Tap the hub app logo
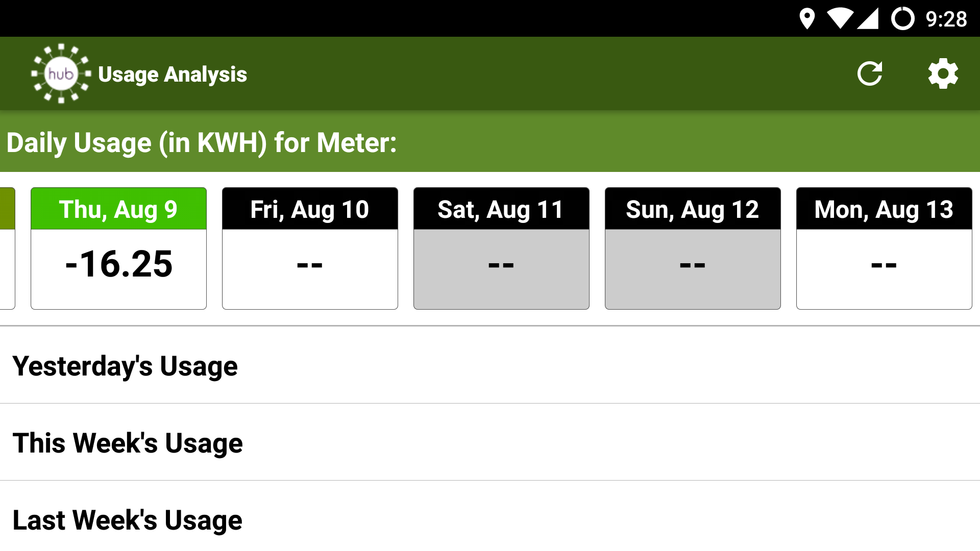This screenshot has width=980, height=551. point(61,74)
